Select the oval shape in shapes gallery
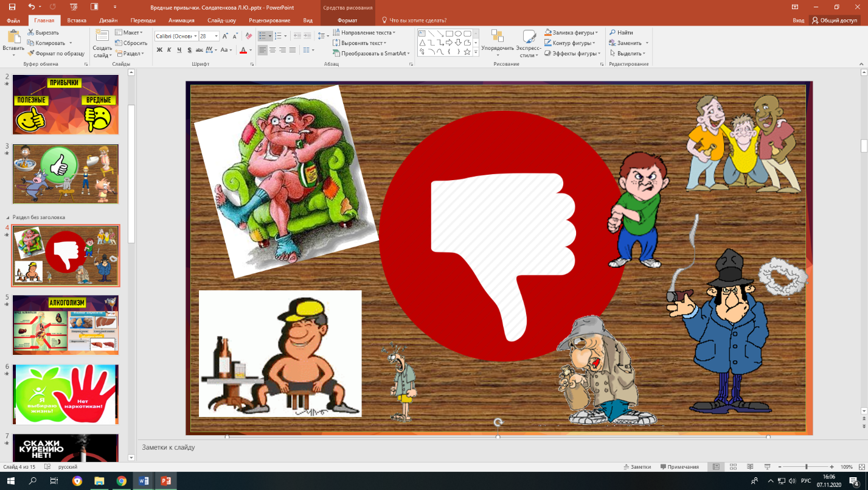The image size is (868, 490). point(458,33)
